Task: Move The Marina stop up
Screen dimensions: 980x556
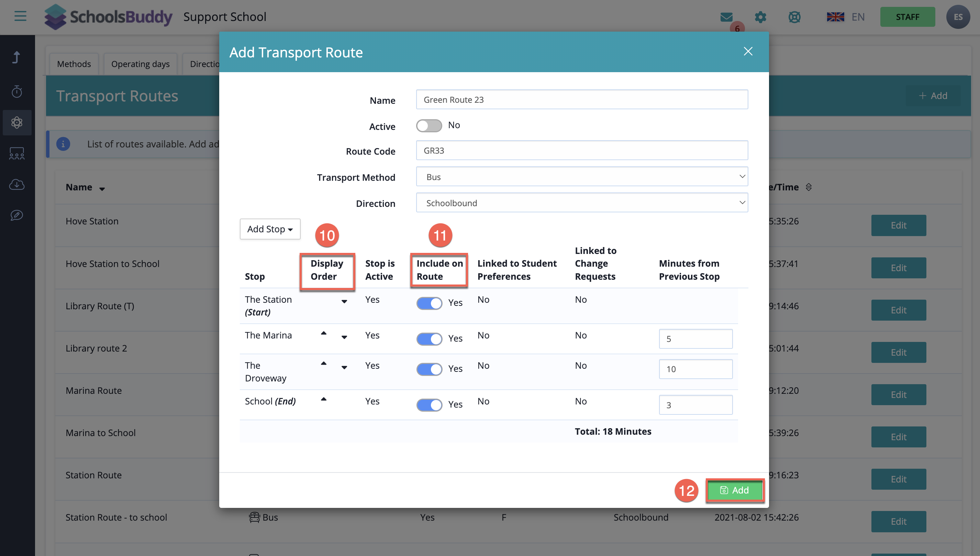Action: tap(323, 333)
